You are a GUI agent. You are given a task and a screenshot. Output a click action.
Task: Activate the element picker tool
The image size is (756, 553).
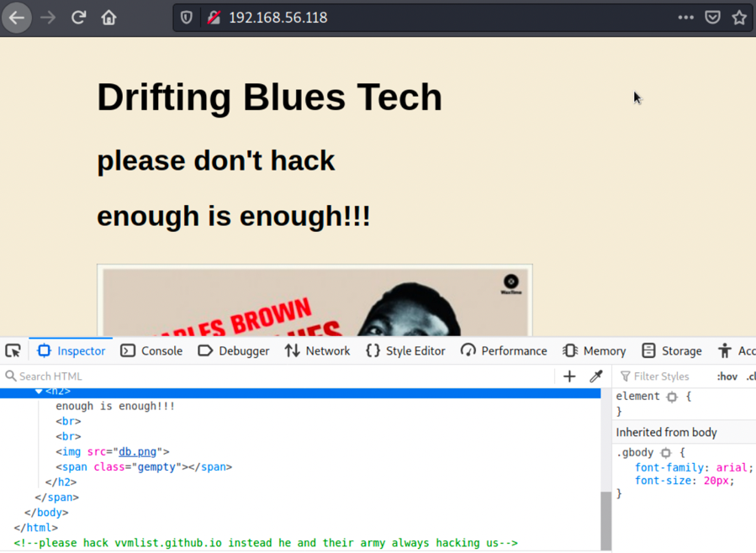click(13, 350)
